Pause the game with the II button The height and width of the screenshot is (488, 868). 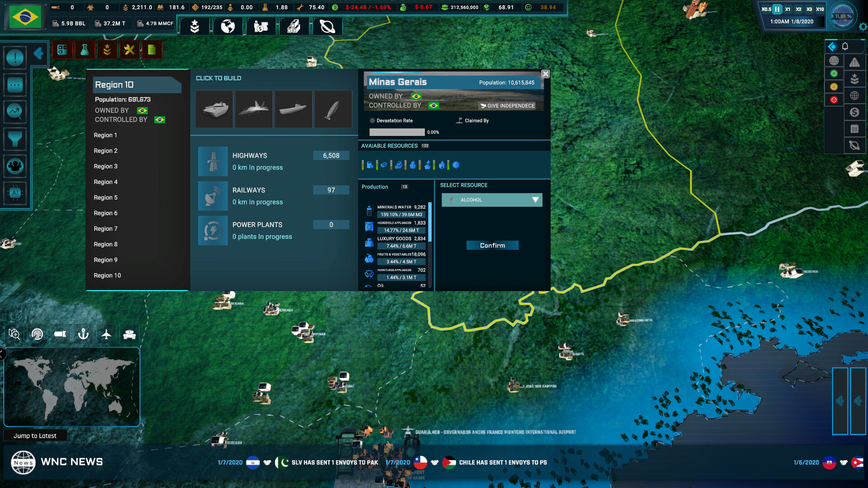(777, 9)
